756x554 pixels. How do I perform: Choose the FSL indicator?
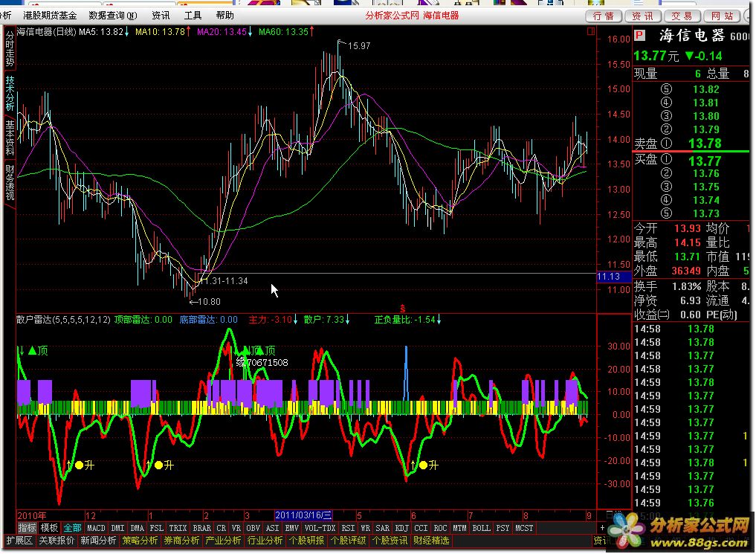tap(157, 528)
